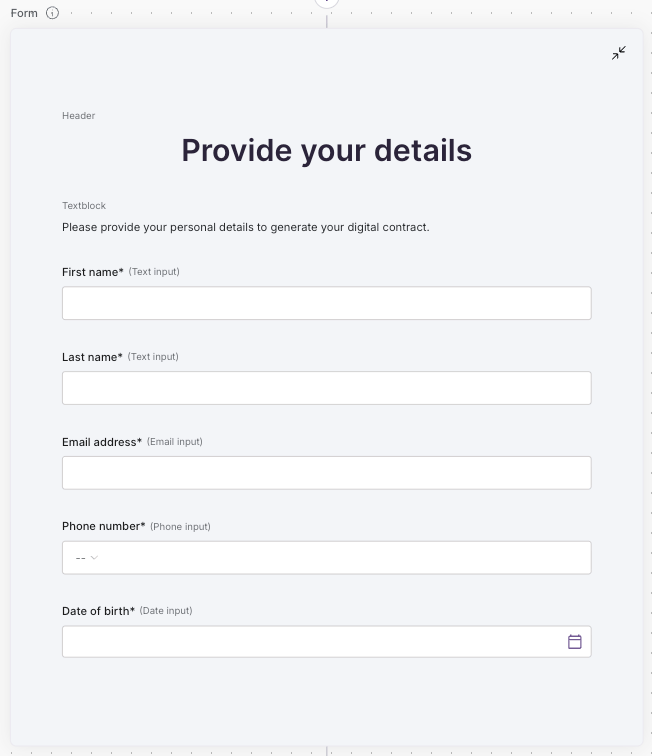Click the "Form" title label
The width and height of the screenshot is (652, 756).
24,13
